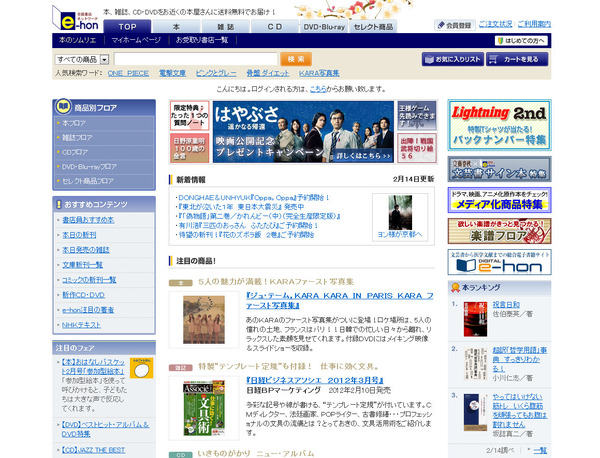Open the 【DVD】ベストヒット・アルバム fair link

click(x=105, y=429)
